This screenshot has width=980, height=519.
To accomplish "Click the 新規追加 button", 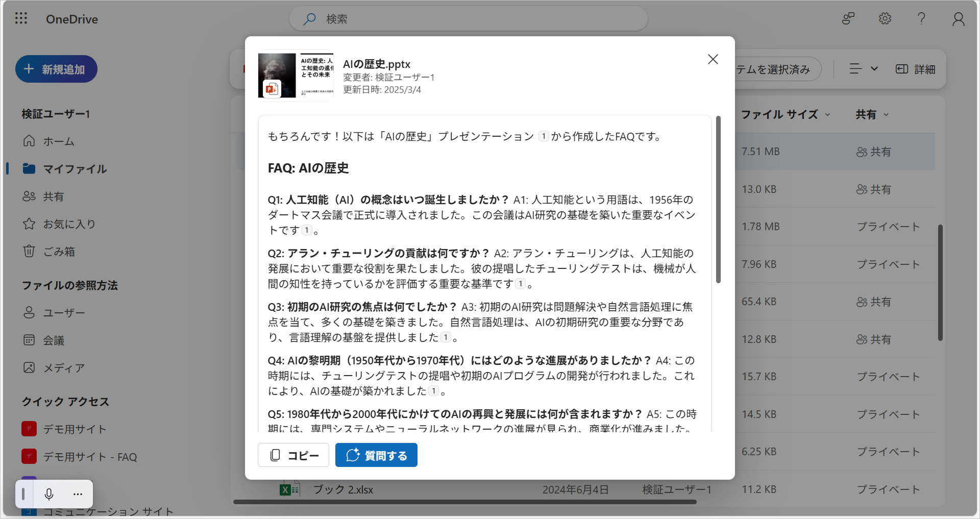I will [56, 69].
